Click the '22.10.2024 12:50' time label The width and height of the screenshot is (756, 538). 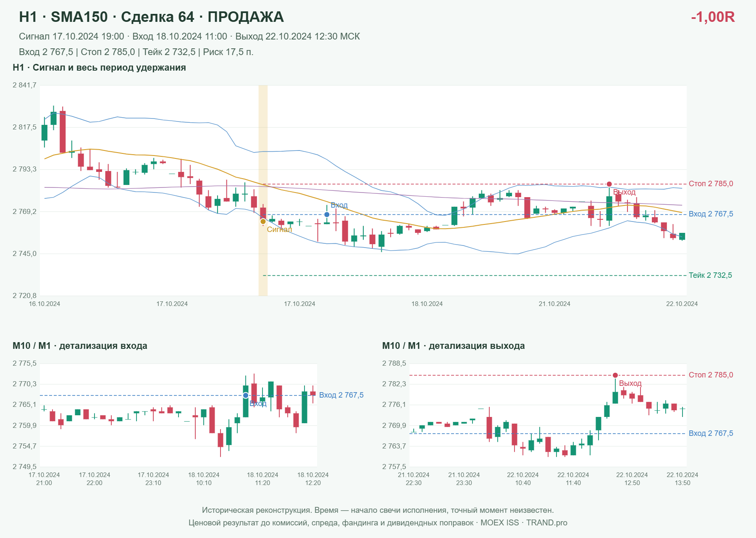[632, 479]
